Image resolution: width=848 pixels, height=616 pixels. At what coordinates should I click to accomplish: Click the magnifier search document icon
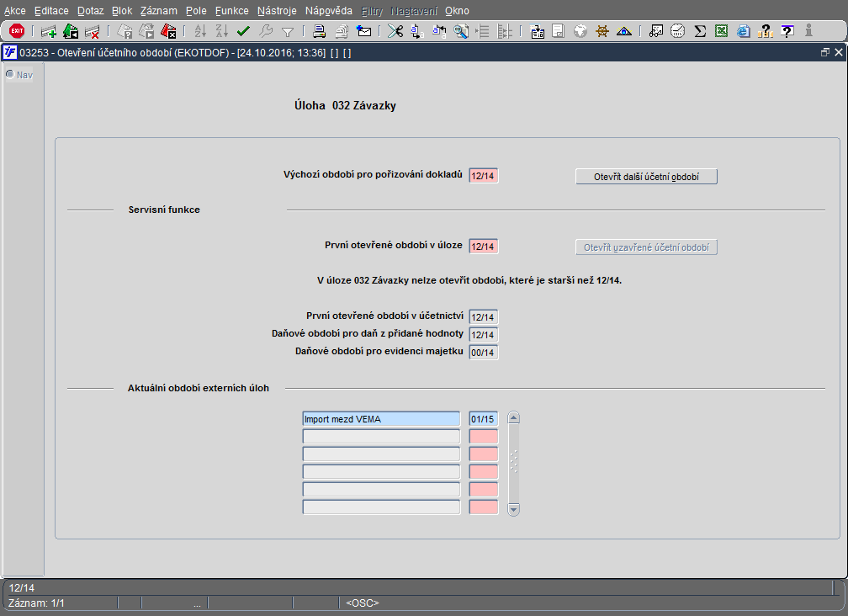461,31
